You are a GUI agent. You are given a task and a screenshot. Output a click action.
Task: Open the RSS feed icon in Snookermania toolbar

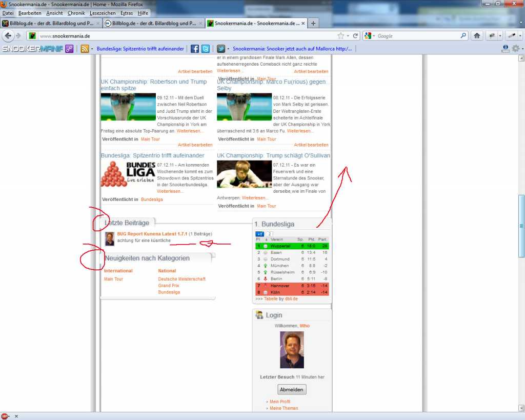click(x=85, y=49)
